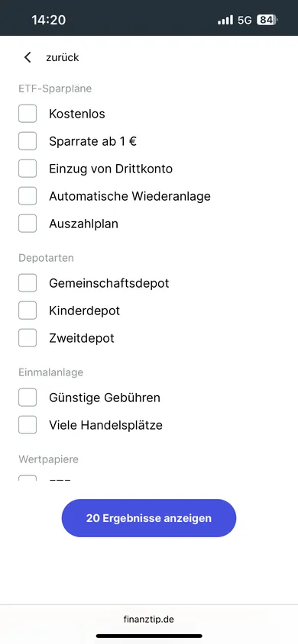Viewport: 298px width, 644px height.
Task: Tap the home indicator bar at bottom
Action: click(149, 636)
